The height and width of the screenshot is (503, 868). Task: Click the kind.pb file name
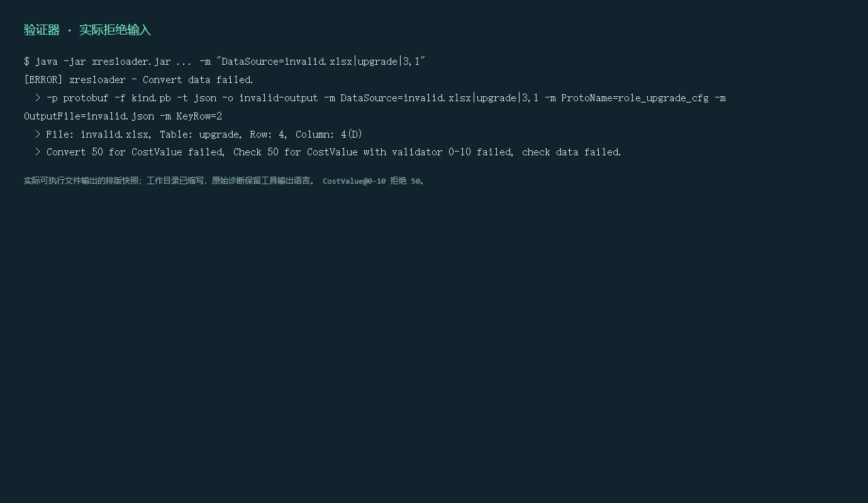point(151,98)
